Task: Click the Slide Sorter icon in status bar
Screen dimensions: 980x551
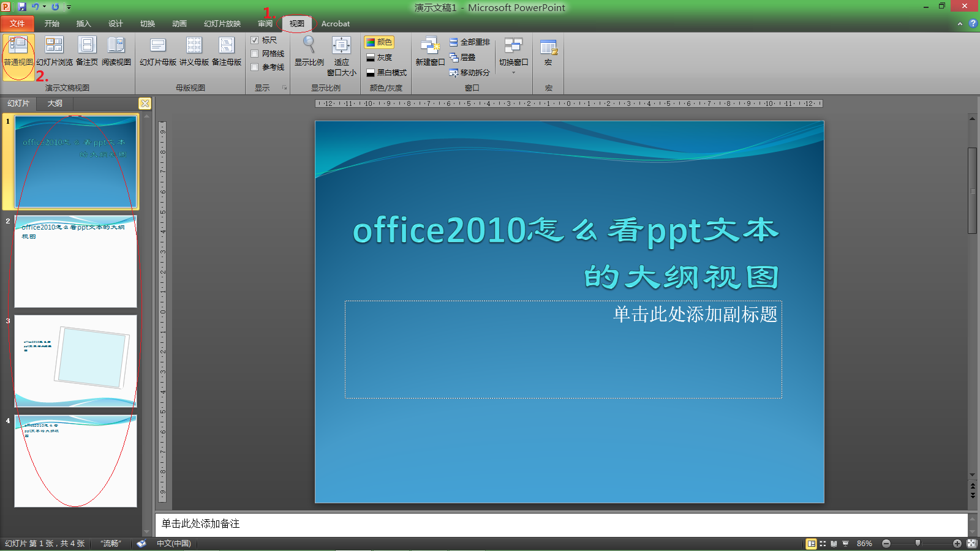Action: pos(823,544)
